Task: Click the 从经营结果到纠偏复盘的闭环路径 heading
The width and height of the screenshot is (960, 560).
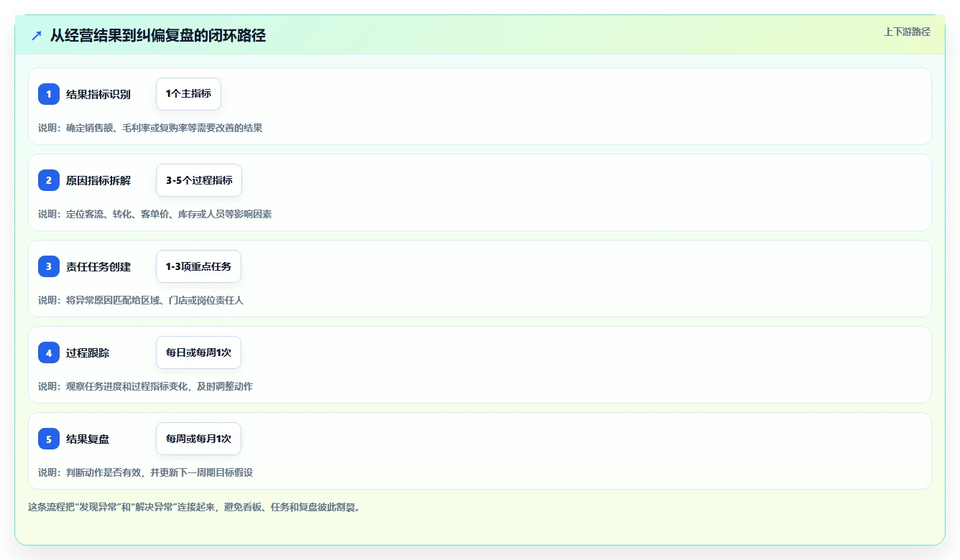Action: point(158,35)
